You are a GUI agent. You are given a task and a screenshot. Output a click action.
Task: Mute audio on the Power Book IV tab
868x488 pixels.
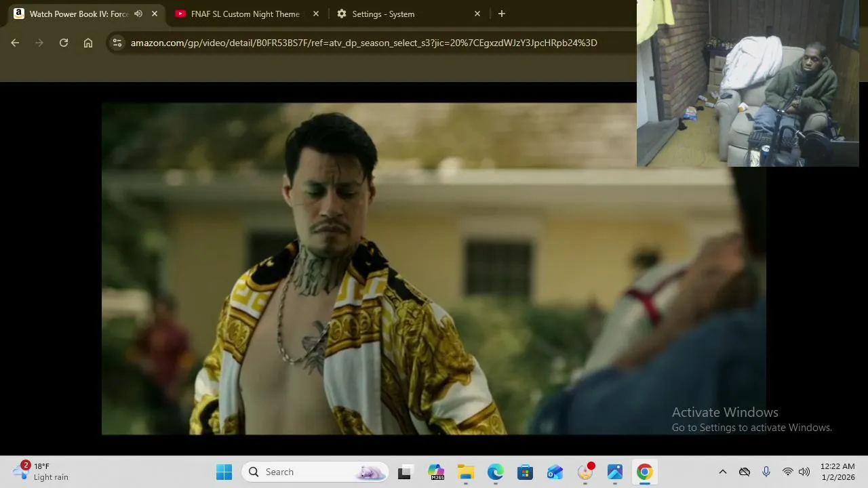coord(138,14)
